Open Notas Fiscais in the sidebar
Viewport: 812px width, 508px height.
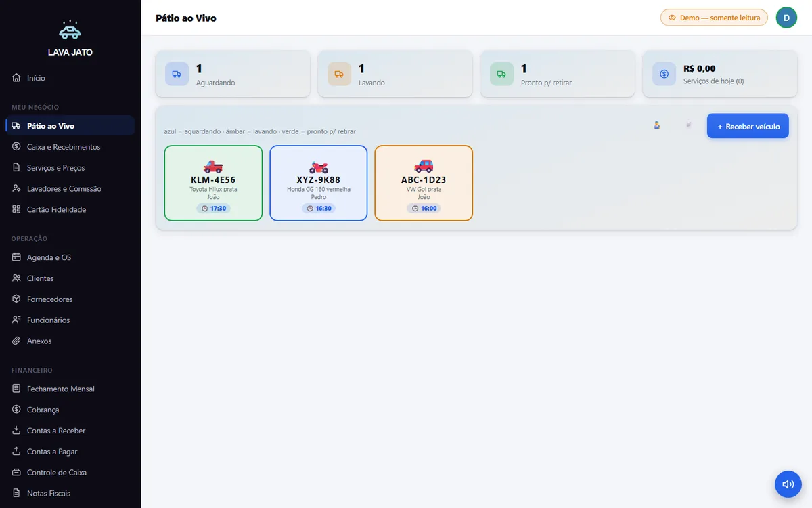(x=70, y=494)
